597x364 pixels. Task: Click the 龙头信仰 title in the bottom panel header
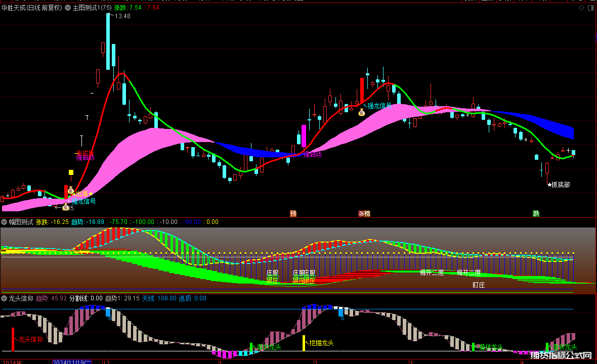[21, 298]
